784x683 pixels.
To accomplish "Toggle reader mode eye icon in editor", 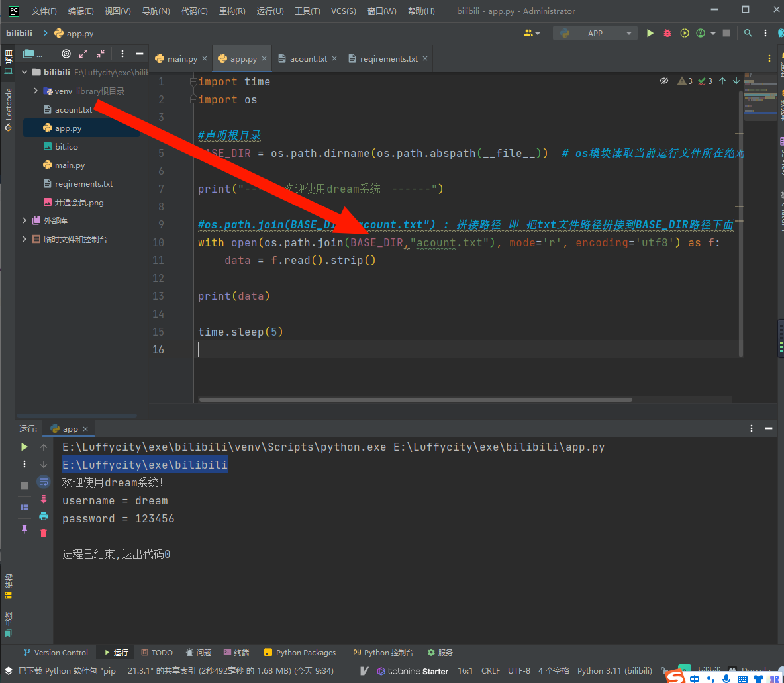I will click(664, 81).
